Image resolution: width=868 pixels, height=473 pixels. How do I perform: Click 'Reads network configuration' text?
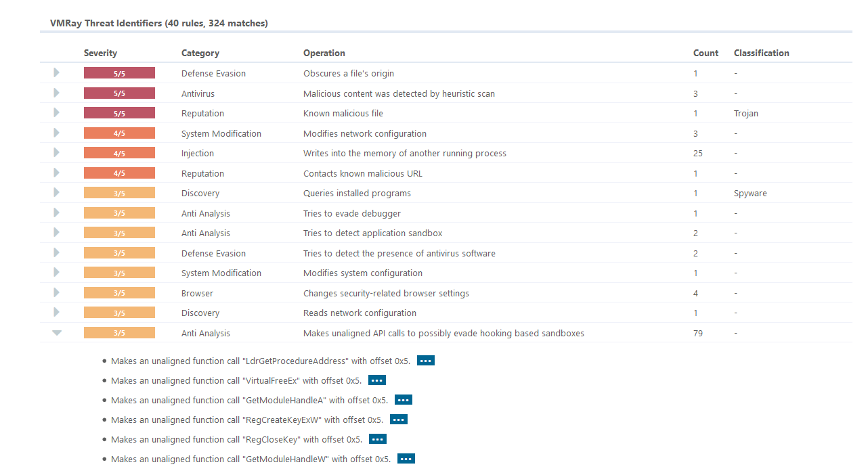[x=360, y=313]
